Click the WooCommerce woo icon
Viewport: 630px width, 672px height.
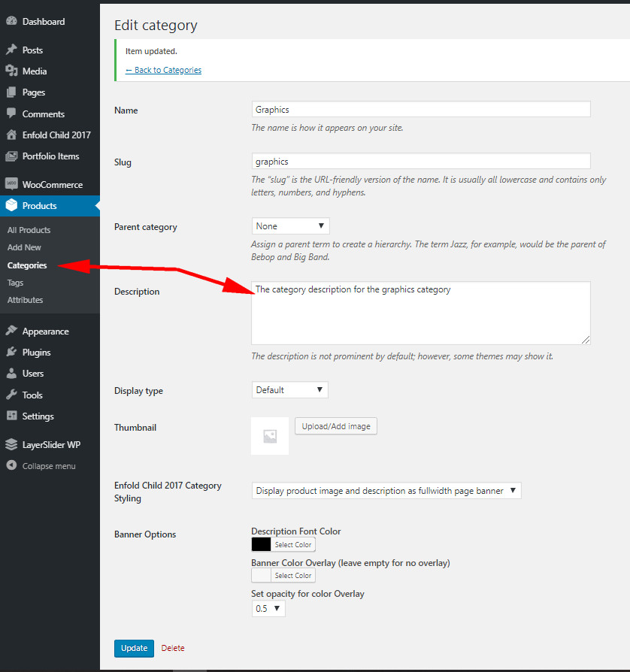[11, 184]
